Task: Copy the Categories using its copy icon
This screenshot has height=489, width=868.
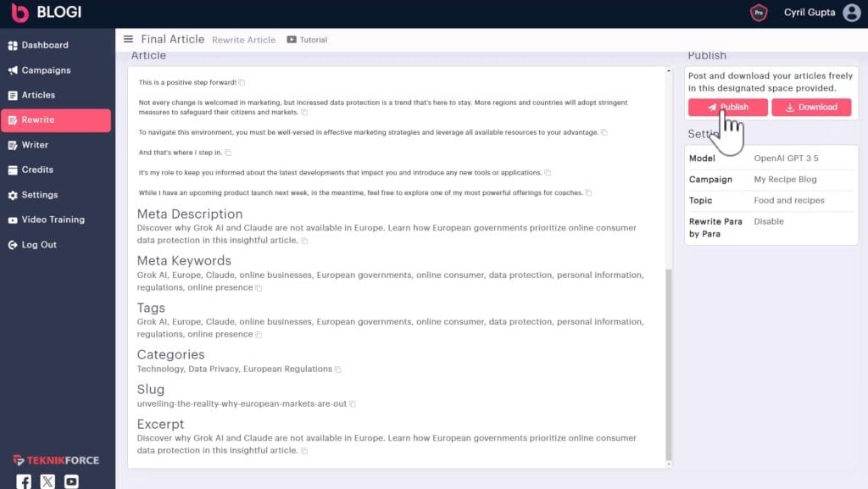Action: click(x=337, y=370)
